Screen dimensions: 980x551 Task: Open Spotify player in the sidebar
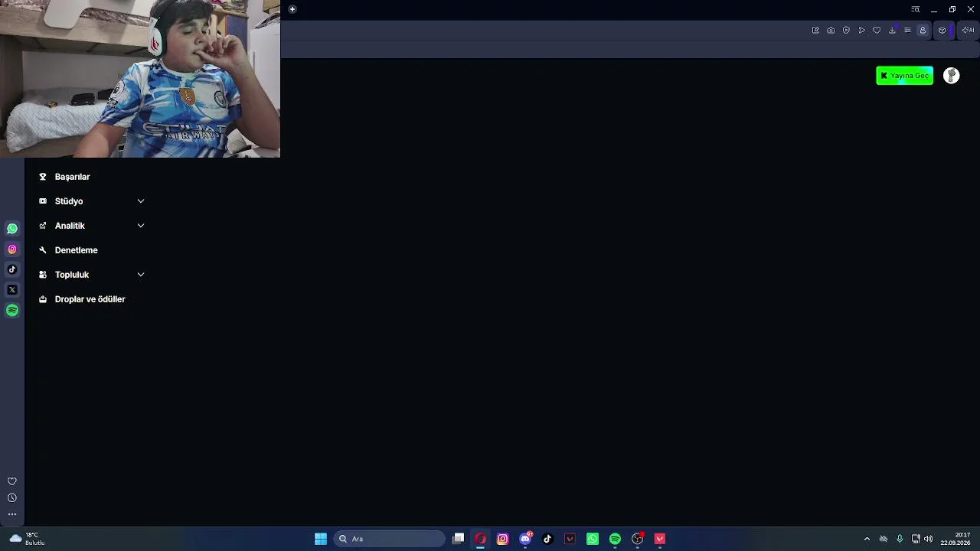click(x=12, y=311)
